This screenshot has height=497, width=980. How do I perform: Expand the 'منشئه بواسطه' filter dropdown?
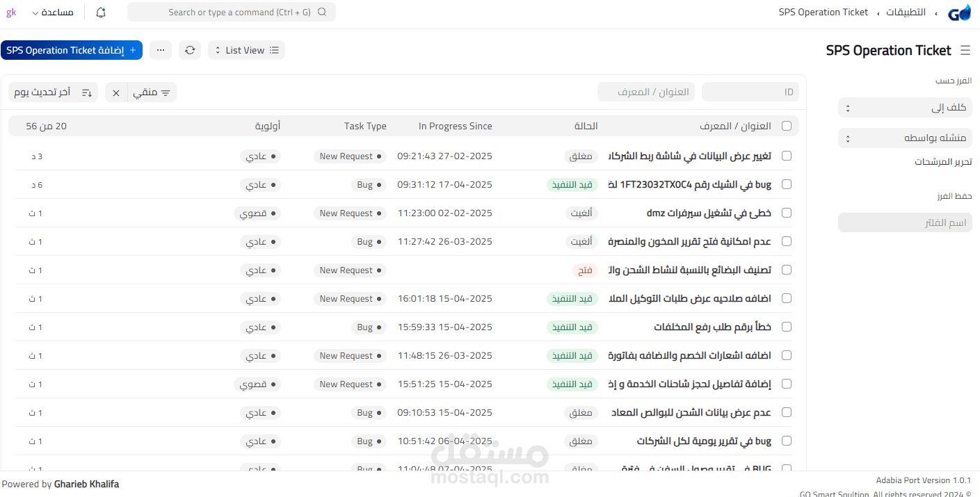click(x=905, y=138)
